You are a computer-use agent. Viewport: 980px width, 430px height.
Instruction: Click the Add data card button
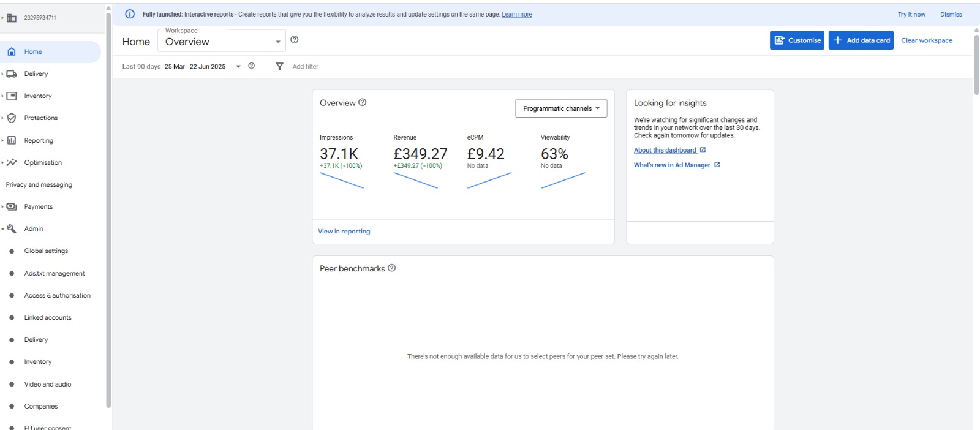[861, 40]
